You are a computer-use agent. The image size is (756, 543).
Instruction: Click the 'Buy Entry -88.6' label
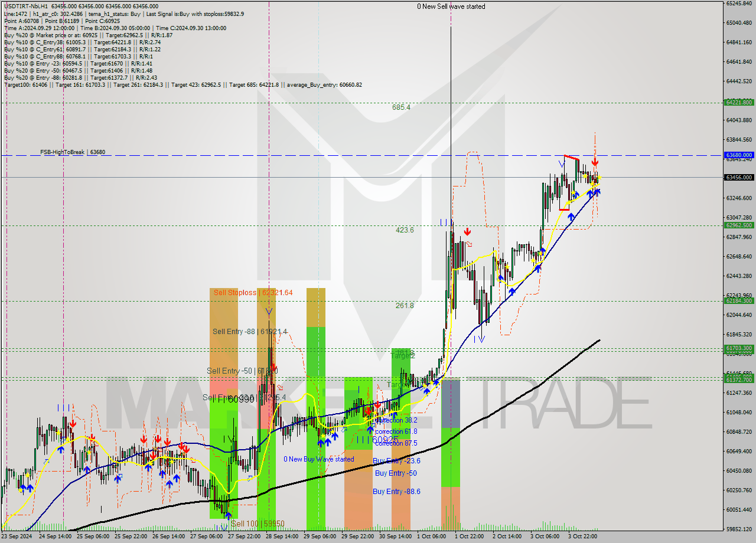397,491
